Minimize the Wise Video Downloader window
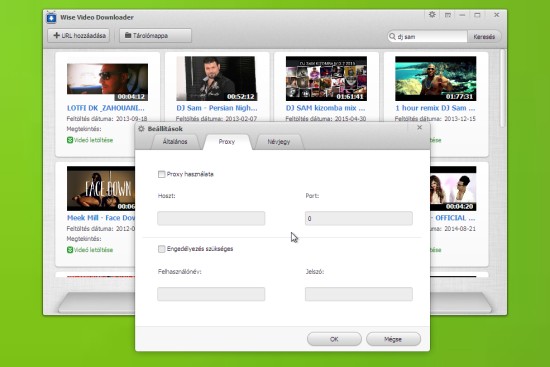The height and width of the screenshot is (367, 550). click(462, 15)
